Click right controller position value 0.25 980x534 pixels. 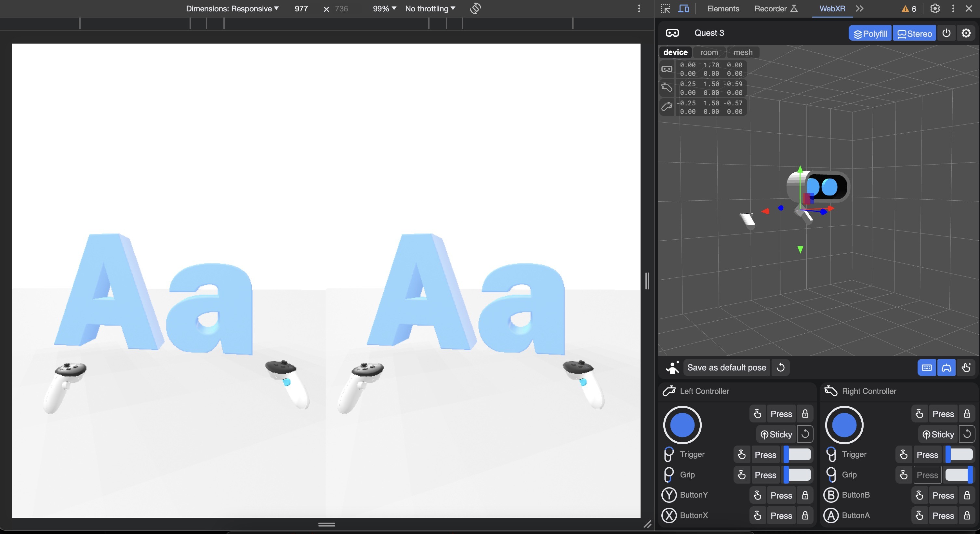pyautogui.click(x=688, y=84)
